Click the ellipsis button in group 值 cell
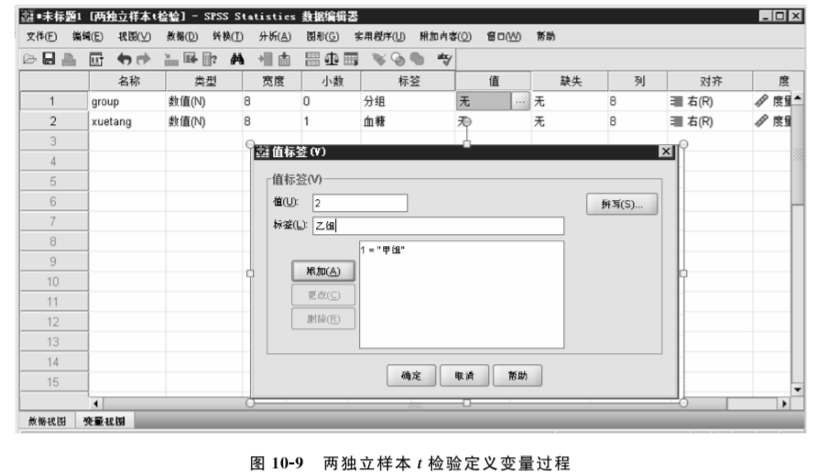The image size is (831, 476). point(520,101)
